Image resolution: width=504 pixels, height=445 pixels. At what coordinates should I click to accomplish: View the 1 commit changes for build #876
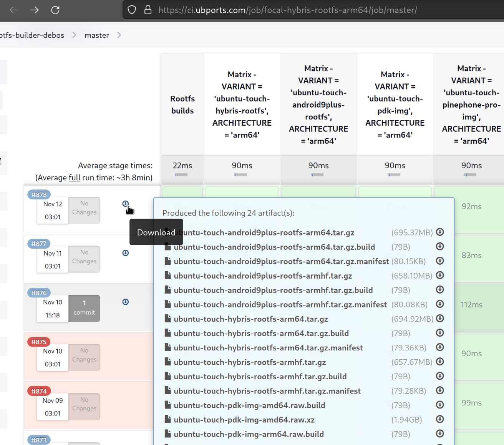pos(84,308)
